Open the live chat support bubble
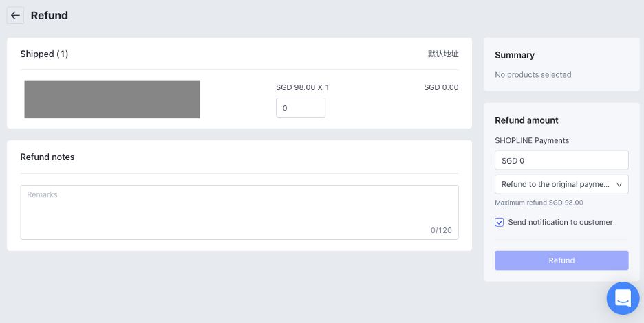This screenshot has width=644, height=323. point(623,298)
